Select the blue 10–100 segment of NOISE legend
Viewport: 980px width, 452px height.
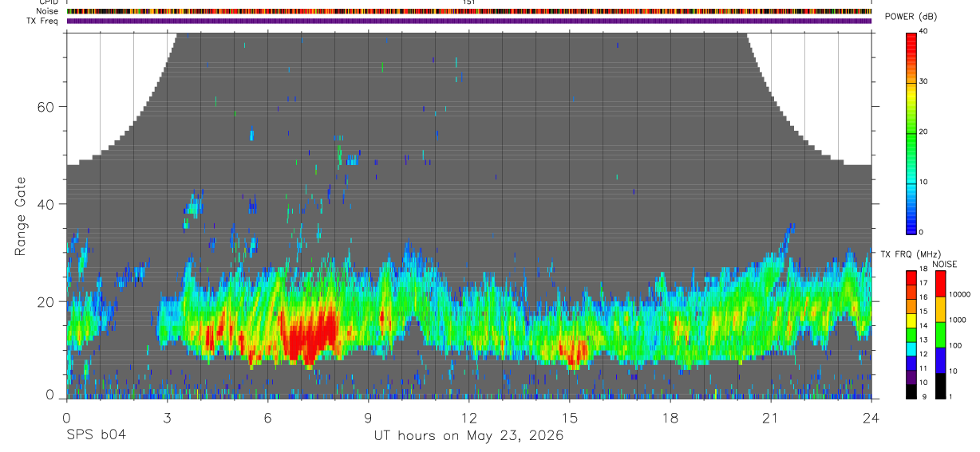(939, 360)
